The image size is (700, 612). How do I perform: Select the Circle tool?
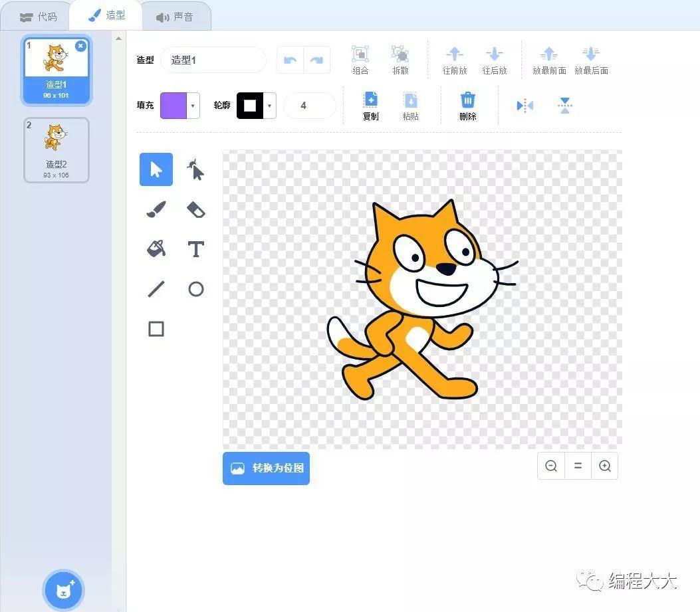[x=195, y=289]
